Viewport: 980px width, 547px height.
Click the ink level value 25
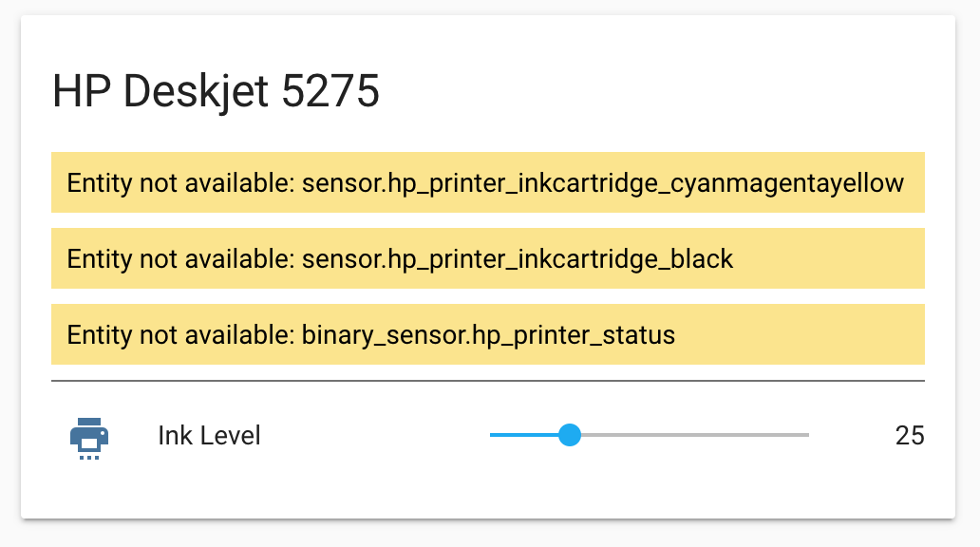coord(909,436)
